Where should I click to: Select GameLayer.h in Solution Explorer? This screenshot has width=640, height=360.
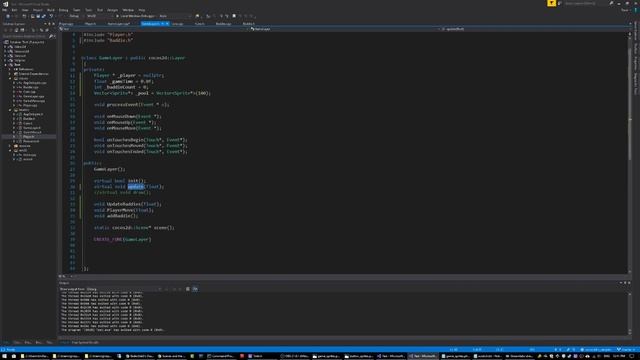tap(31, 128)
